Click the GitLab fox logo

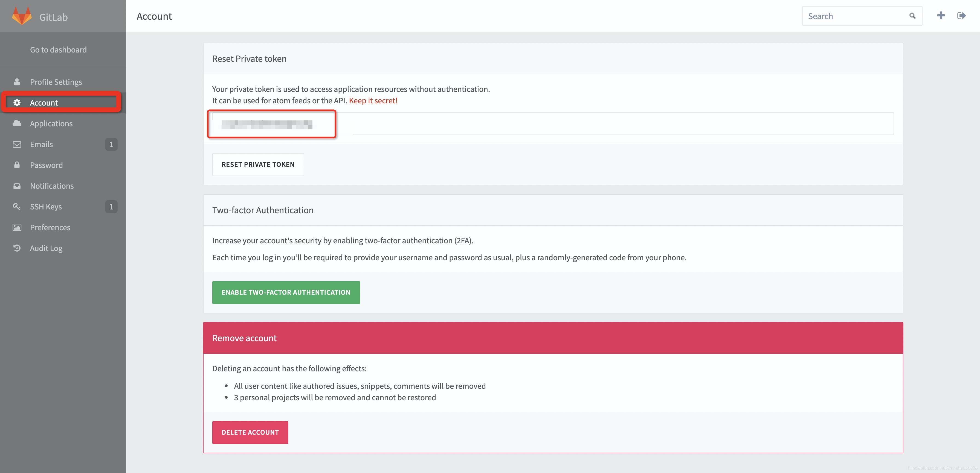click(x=22, y=16)
